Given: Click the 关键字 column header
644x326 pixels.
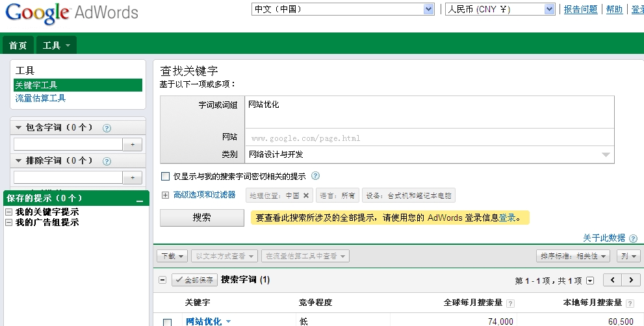Looking at the screenshot, I should [197, 303].
